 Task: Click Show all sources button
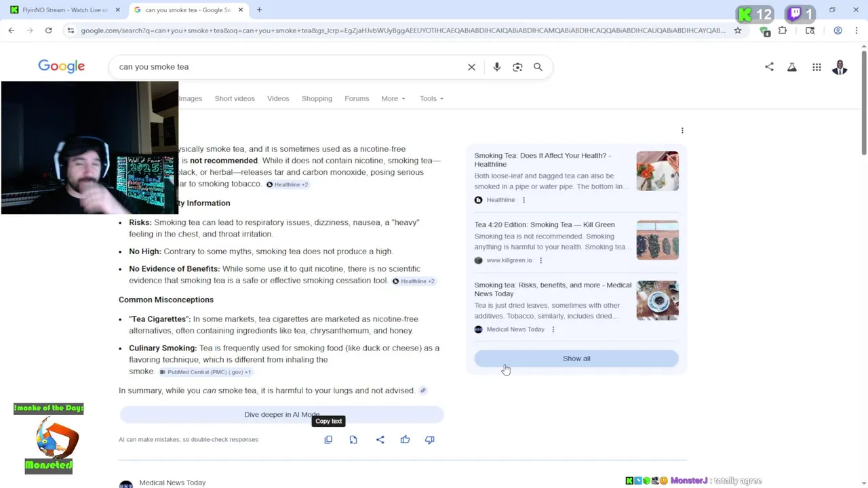(x=576, y=359)
